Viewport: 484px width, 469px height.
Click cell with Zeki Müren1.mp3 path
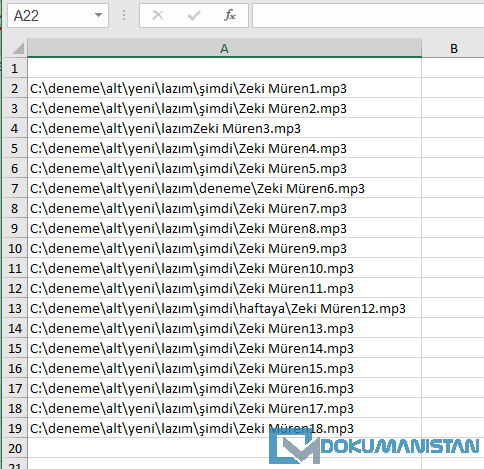[224, 88]
